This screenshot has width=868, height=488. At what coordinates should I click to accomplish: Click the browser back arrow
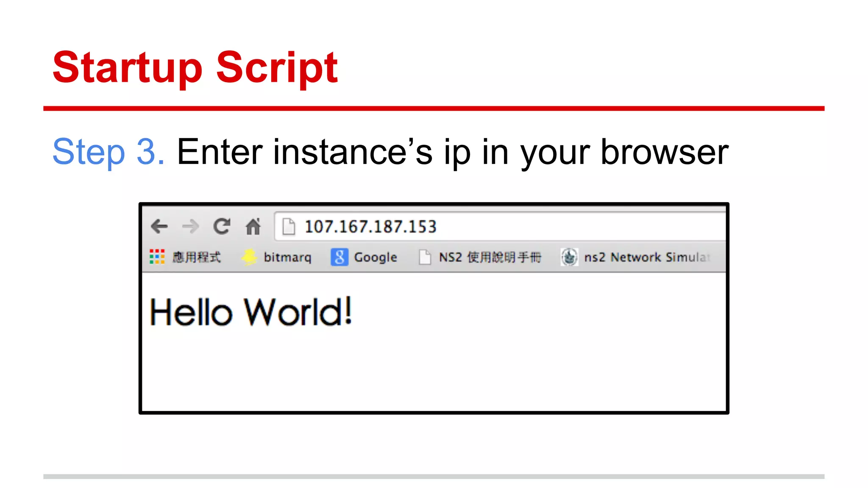(159, 226)
